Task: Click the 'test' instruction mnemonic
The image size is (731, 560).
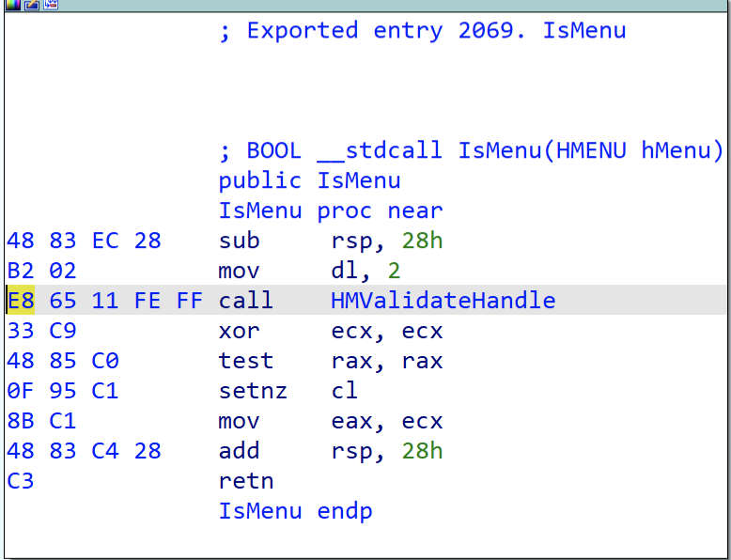Action: coord(245,361)
